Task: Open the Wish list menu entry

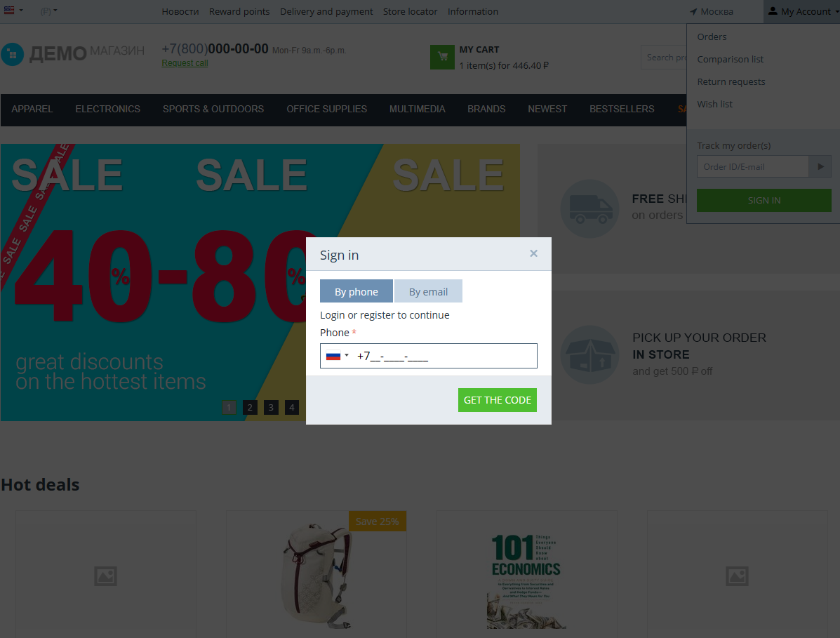Action: click(714, 104)
